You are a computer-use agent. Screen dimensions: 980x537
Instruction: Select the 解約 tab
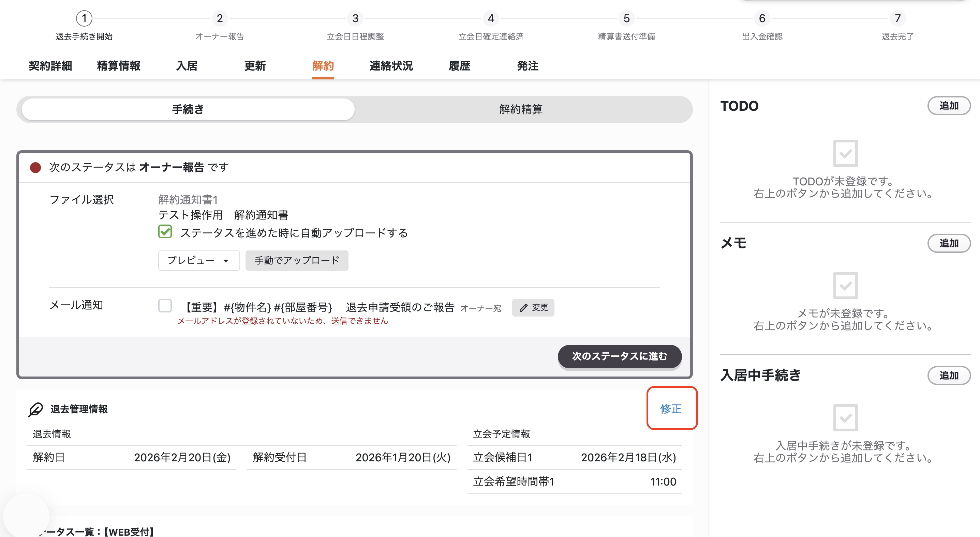coord(323,66)
